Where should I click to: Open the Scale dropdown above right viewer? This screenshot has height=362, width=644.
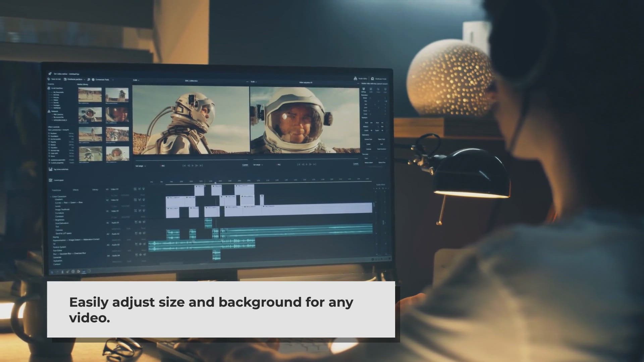pos(254,82)
